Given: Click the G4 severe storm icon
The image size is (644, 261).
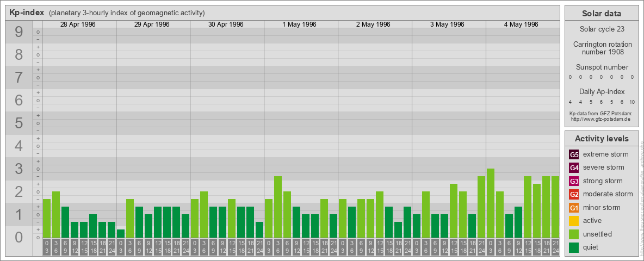Looking at the screenshot, I should point(574,168).
